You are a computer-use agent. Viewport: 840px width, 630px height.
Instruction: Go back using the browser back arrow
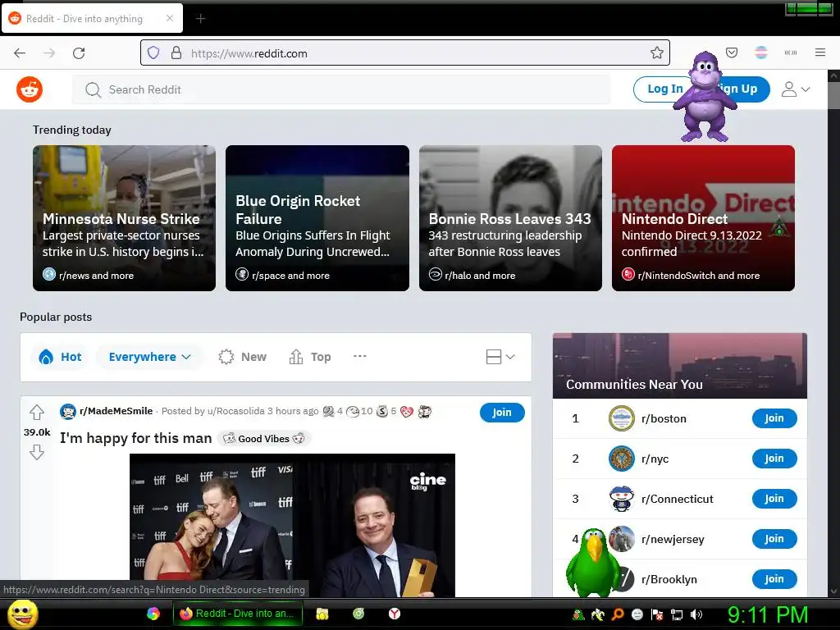coord(20,53)
